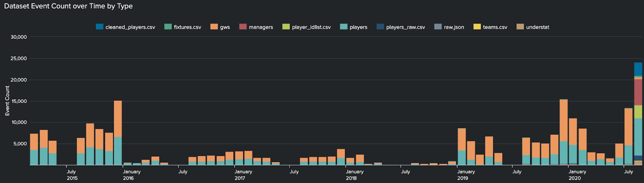The width and height of the screenshot is (644, 183).
Task: Click the January 2020 x-axis label
Action: click(x=577, y=175)
